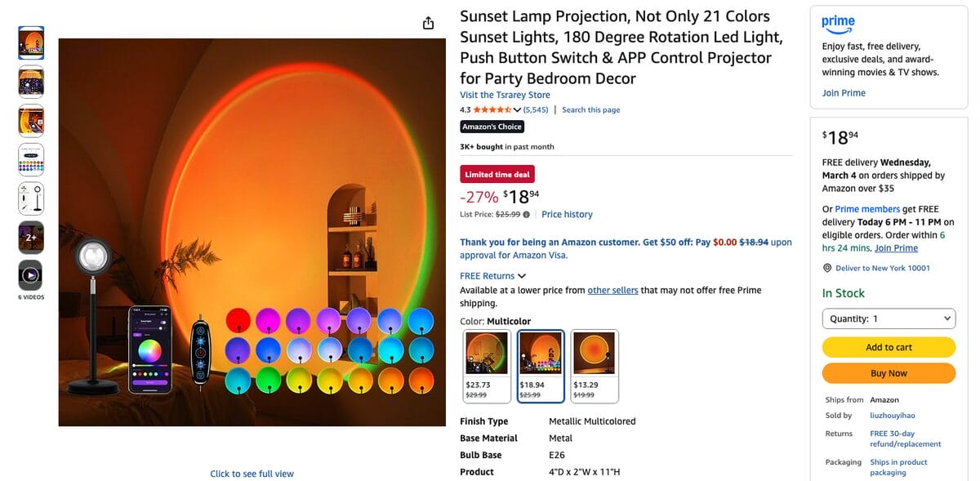Click the 2+ thumbnail to reveal more images
This screenshot has width=980, height=481.
(x=30, y=238)
